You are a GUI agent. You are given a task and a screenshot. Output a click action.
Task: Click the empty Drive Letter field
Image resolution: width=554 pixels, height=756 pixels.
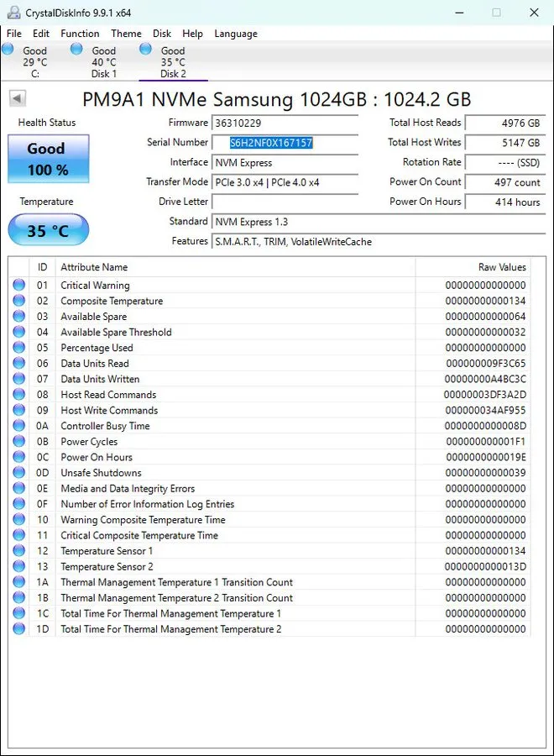tap(285, 202)
